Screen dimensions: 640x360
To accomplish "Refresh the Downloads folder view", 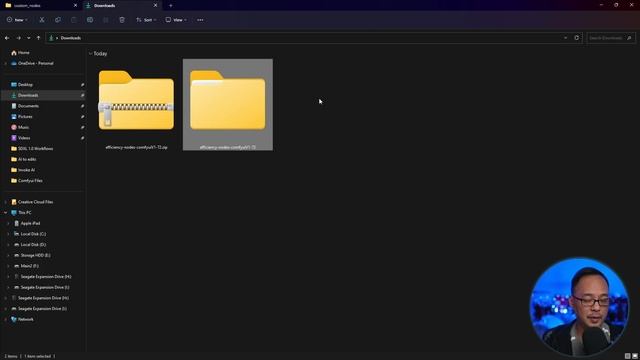I will pyautogui.click(x=576, y=38).
